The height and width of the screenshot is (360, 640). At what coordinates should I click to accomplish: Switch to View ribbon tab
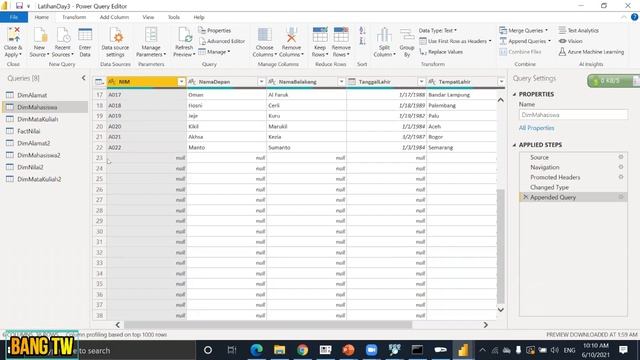[148, 17]
